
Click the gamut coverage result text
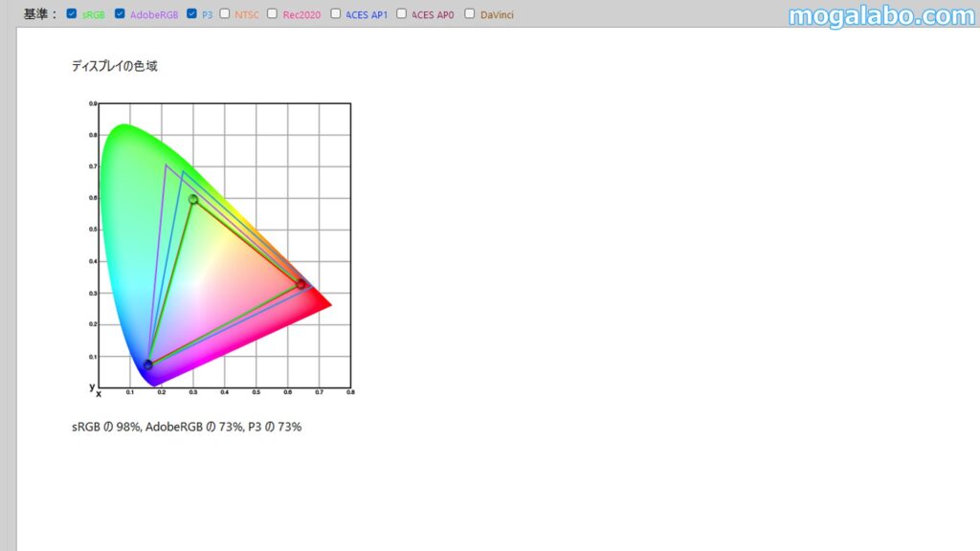[187, 427]
